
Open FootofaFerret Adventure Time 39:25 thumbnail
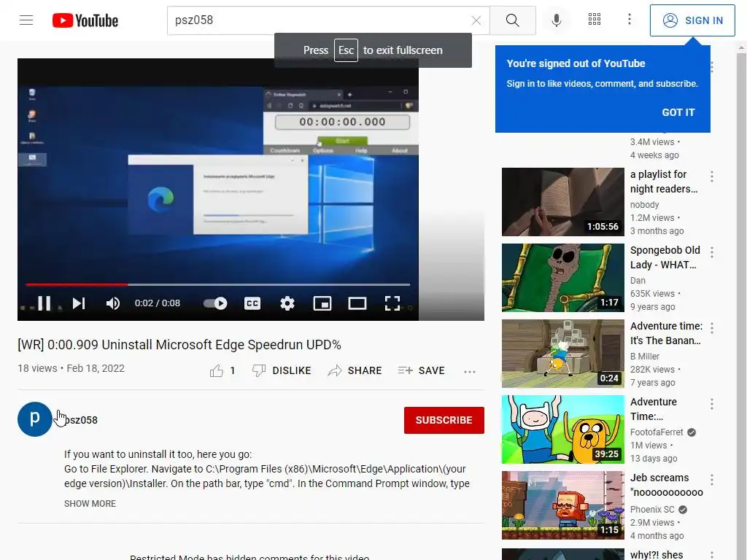coord(562,429)
